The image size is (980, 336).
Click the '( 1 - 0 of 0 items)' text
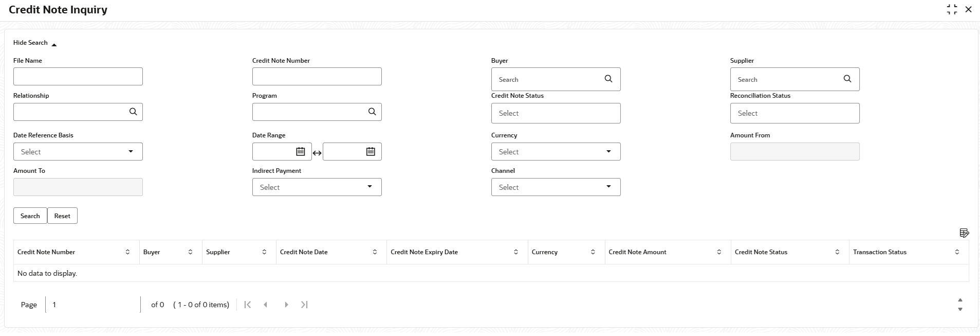[201, 305]
